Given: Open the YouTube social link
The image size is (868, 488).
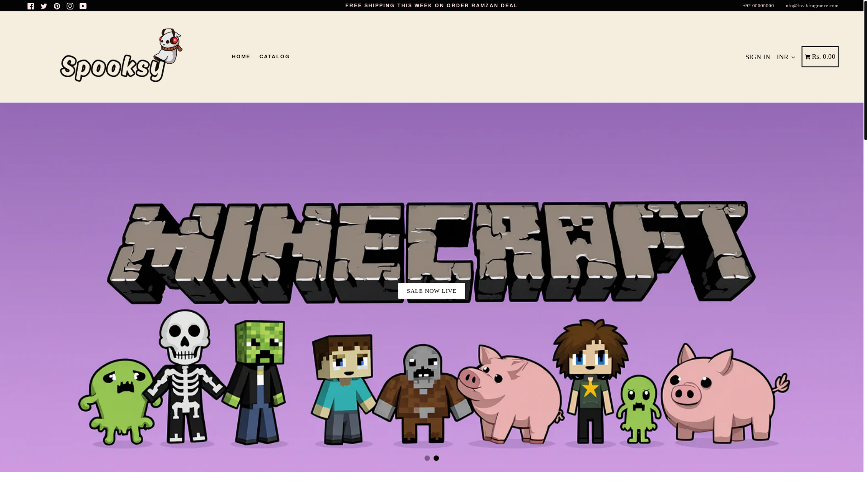Looking at the screenshot, I should point(83,6).
